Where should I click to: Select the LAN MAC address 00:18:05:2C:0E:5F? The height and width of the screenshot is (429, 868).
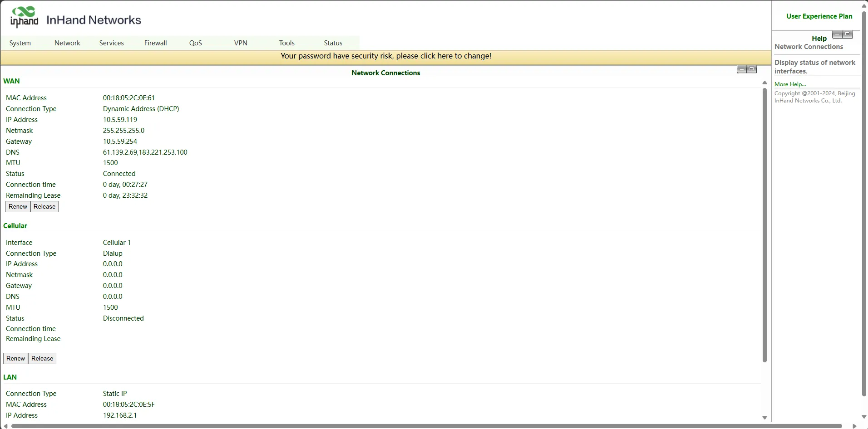(129, 405)
